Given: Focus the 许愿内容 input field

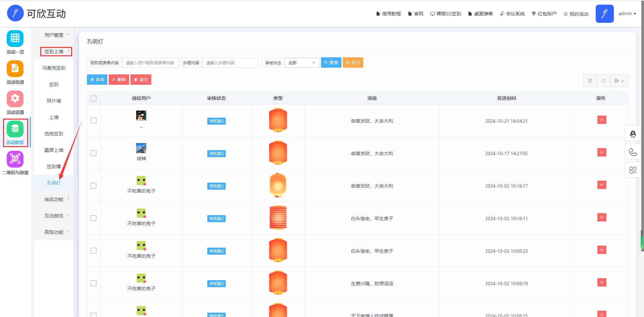Looking at the screenshot, I should point(230,63).
